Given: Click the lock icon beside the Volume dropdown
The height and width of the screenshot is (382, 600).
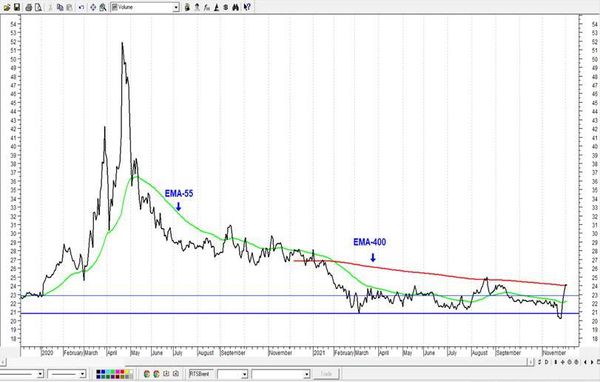Looking at the screenshot, I should tap(187, 7).
